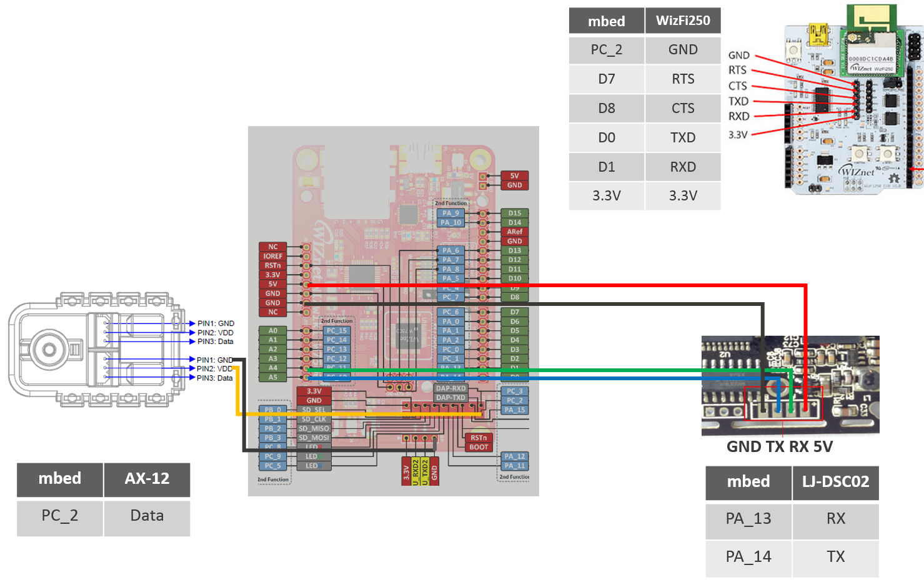924x580 pixels.
Task: Click the A3 analog pin label
Action: point(273,359)
